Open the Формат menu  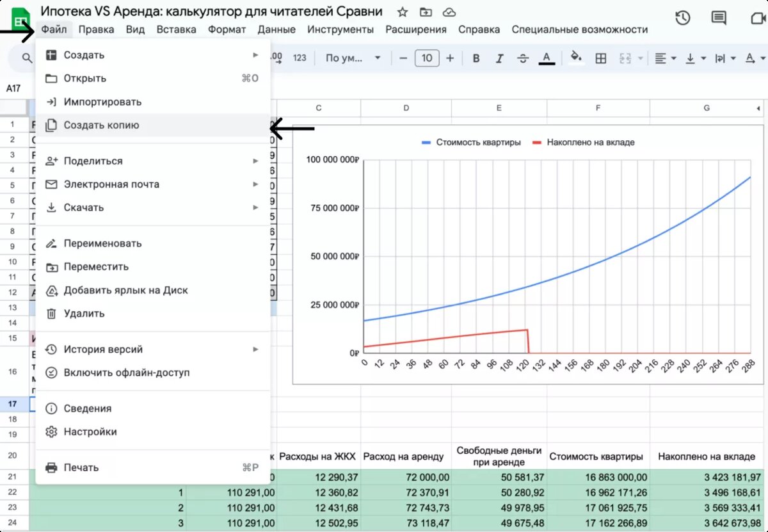[227, 29]
